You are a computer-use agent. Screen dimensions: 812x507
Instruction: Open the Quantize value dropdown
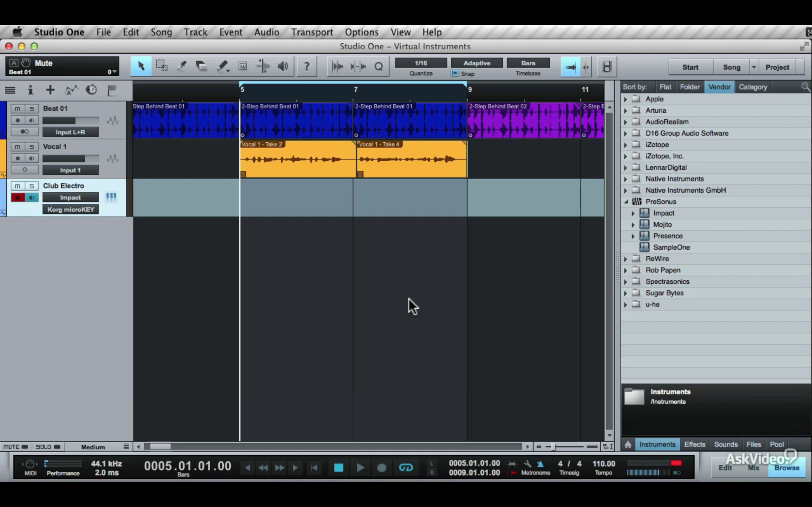coord(420,63)
